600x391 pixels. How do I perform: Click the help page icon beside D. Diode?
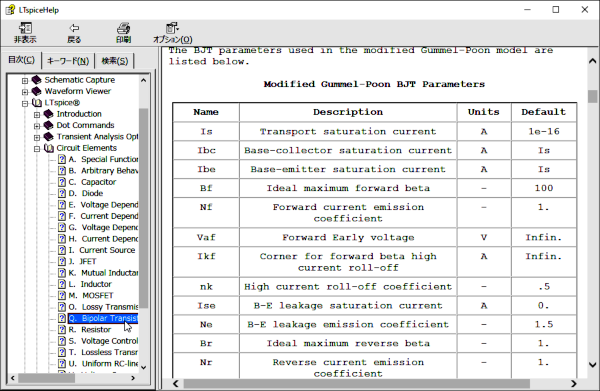click(62, 193)
